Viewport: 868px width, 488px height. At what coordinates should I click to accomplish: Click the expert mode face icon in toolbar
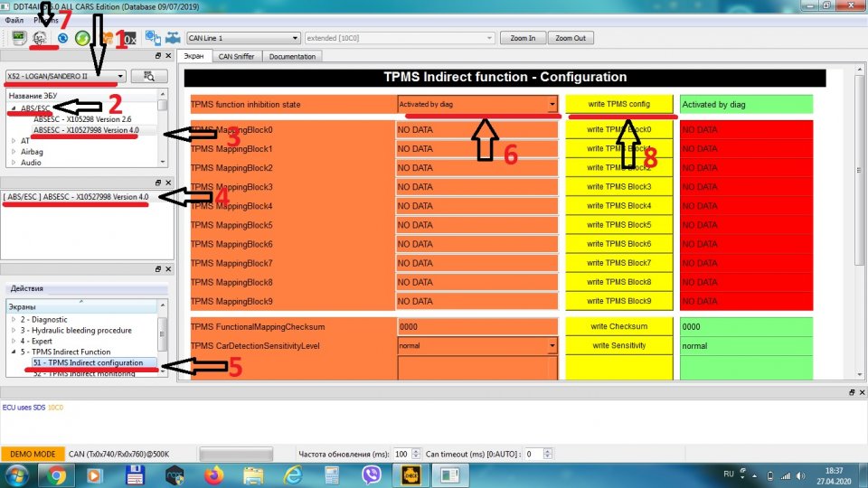[x=40, y=39]
